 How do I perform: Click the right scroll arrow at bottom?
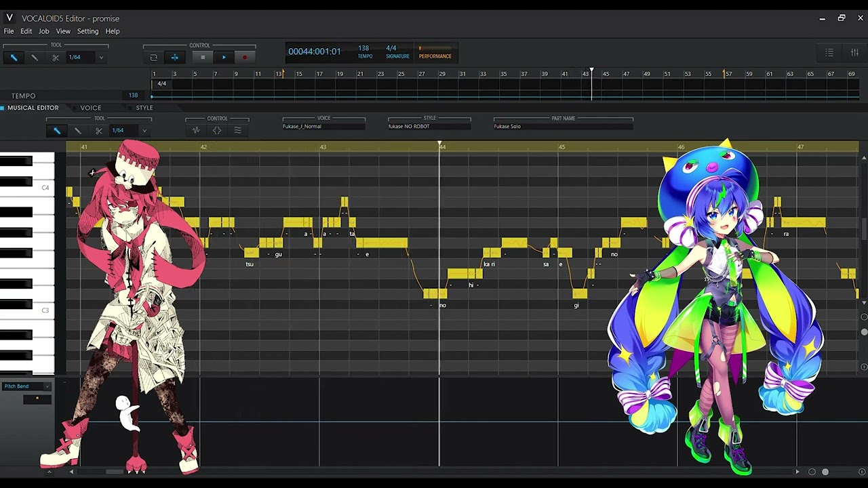point(797,472)
